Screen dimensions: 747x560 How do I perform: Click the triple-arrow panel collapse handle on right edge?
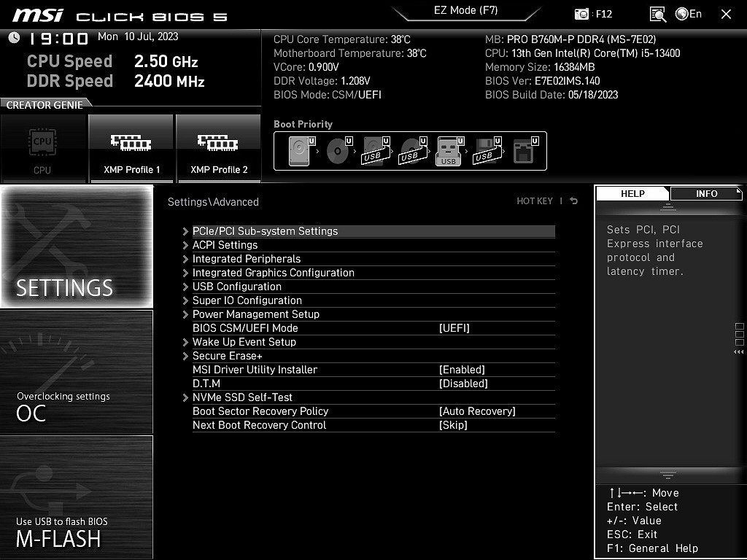tap(738, 352)
